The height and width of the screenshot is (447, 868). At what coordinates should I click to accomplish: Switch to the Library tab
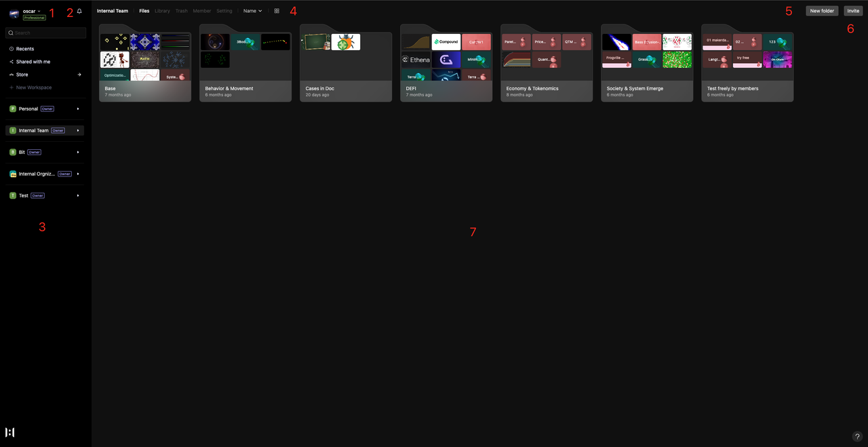tap(162, 11)
